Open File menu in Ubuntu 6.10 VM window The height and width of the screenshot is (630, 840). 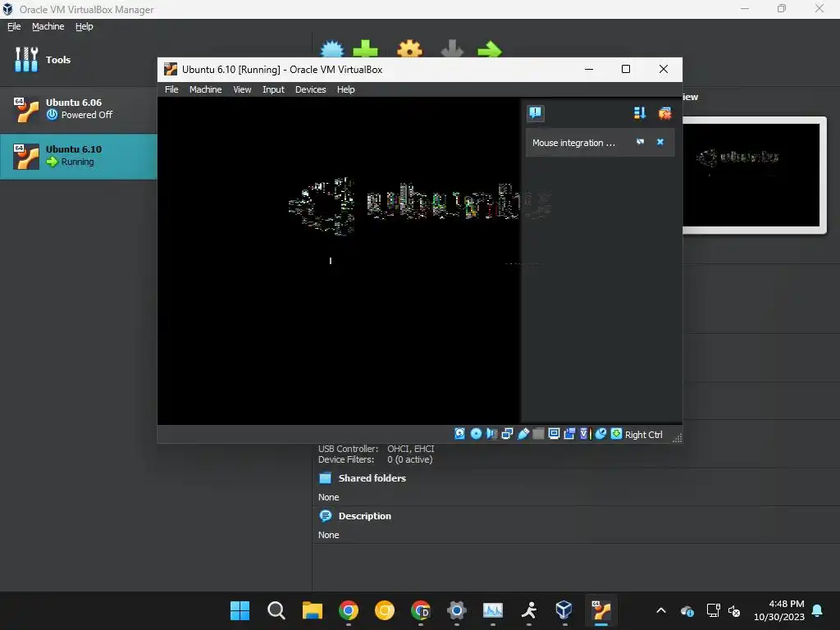(x=171, y=89)
